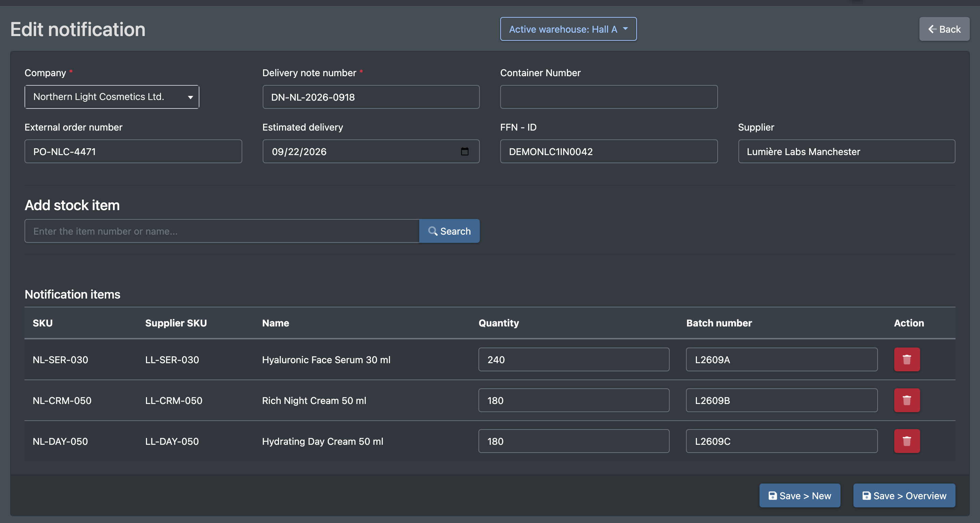Expand the Active warehouse selector
The image size is (980, 523).
click(568, 29)
